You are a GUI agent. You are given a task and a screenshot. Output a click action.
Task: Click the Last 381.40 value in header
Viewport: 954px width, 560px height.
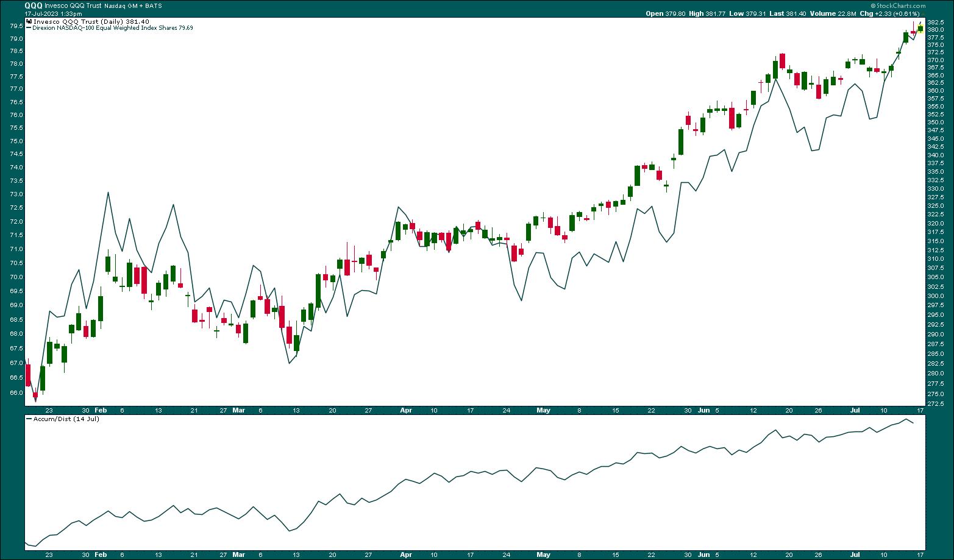click(x=786, y=13)
